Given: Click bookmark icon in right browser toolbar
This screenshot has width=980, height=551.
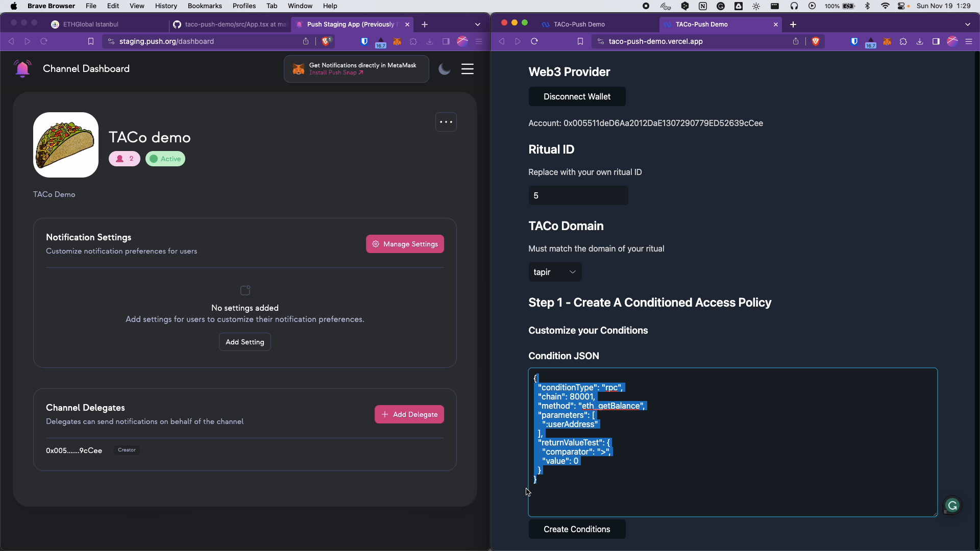Looking at the screenshot, I should [x=580, y=41].
